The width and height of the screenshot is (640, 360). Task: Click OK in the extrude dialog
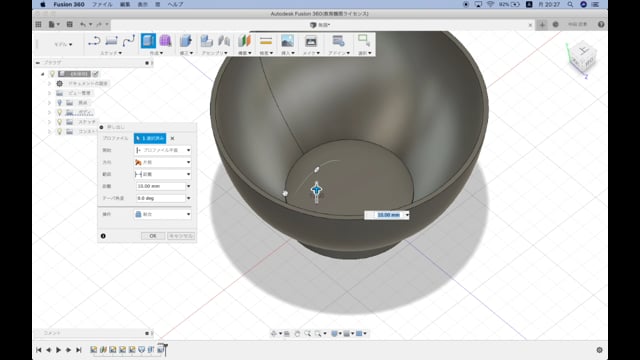coord(153,236)
